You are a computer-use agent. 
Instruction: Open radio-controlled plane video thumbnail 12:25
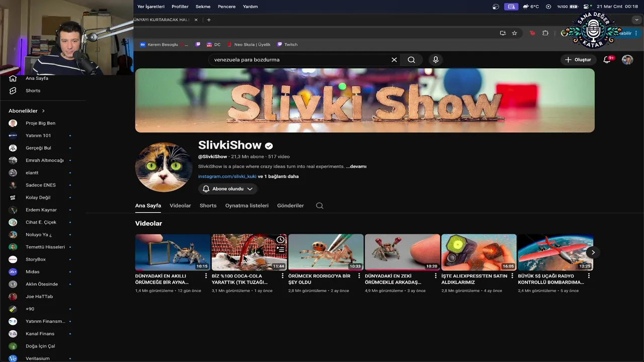[x=555, y=252]
